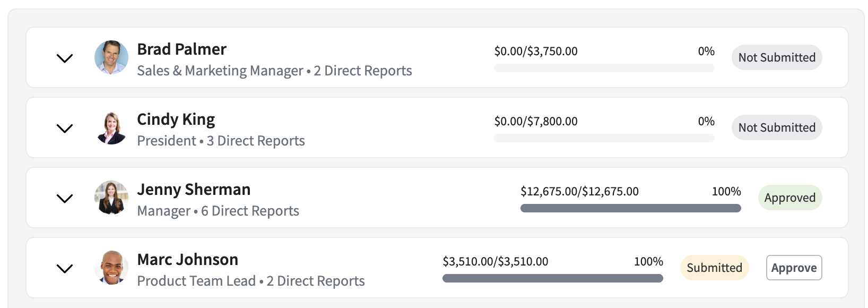Click Marc Johnson's Submitted status badge

pos(714,268)
